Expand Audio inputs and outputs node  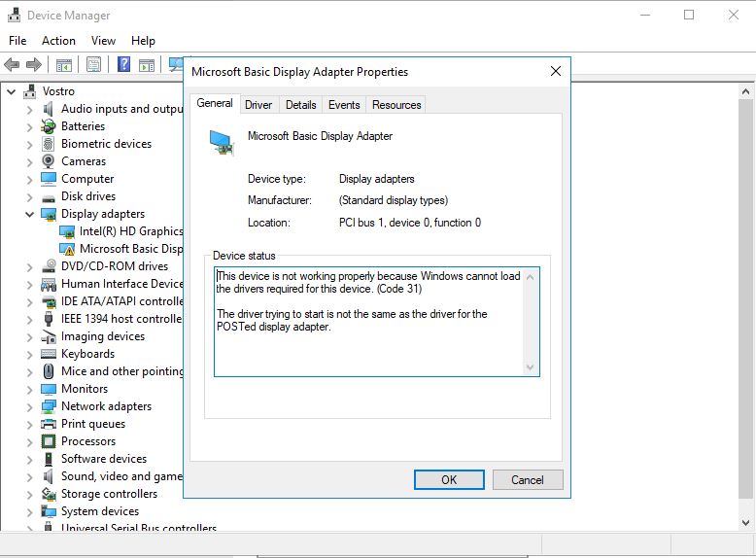point(29,110)
